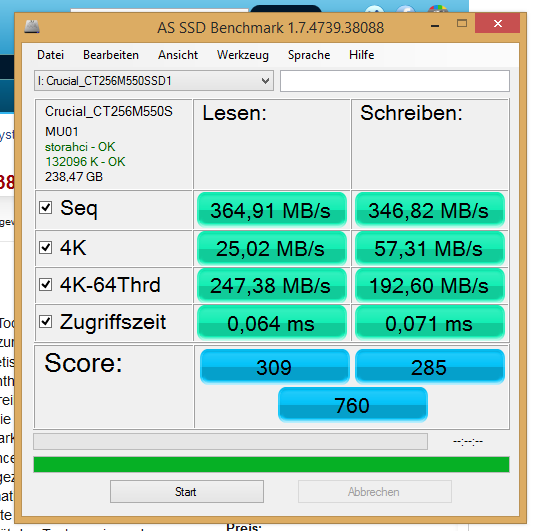Click the Lesen: column header
Screen dimensions: 546x531
pyautogui.click(x=234, y=113)
